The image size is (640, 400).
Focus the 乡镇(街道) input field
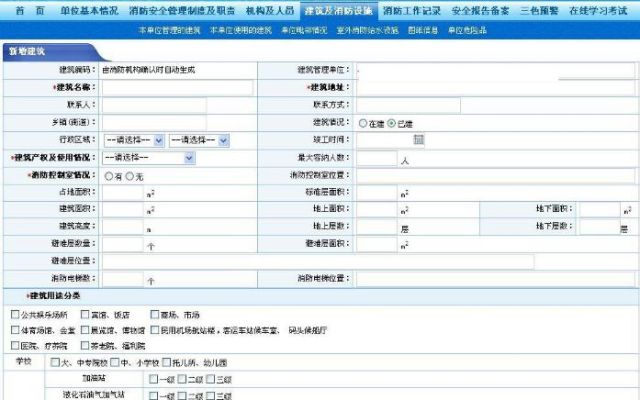(154, 122)
